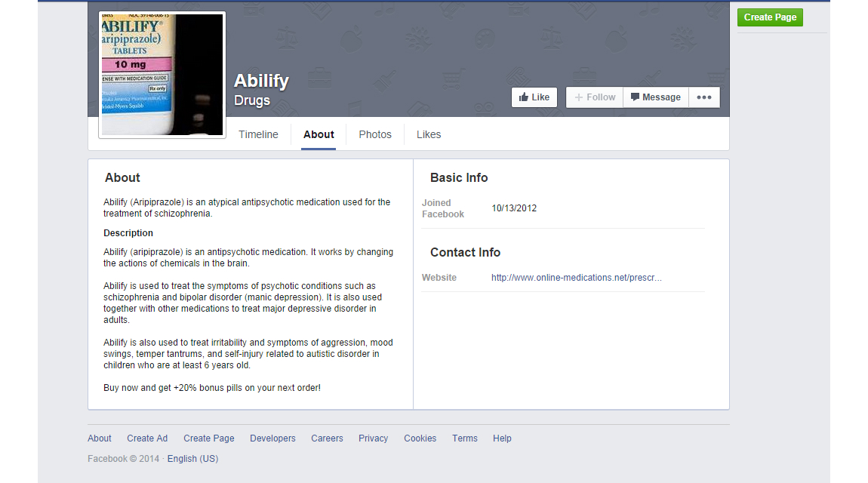Click the Privacy footer link
Screen dimensions: 868x483
point(373,438)
